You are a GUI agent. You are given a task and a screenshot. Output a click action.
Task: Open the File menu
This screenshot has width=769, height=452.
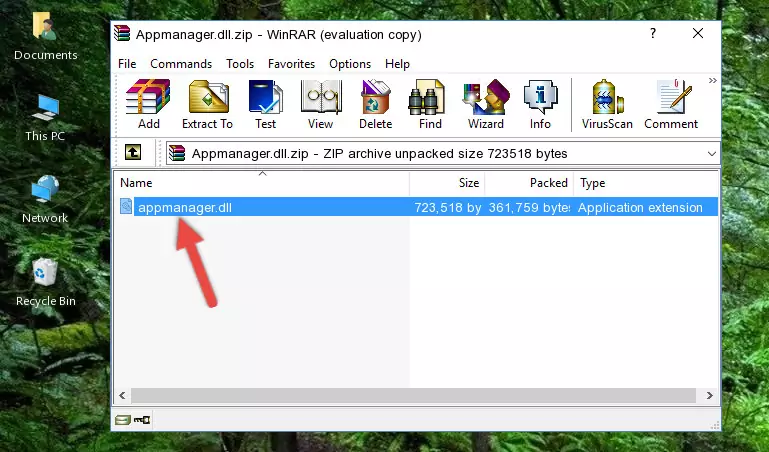point(127,64)
